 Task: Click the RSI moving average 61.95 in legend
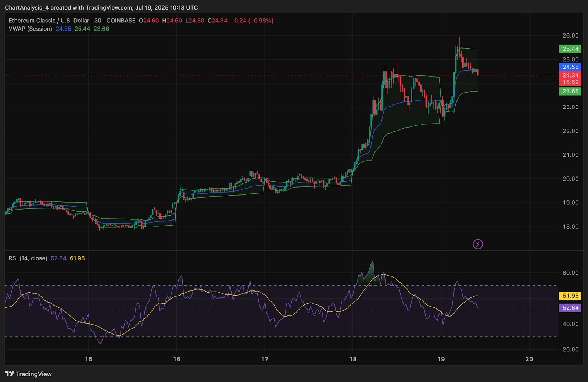tap(77, 258)
